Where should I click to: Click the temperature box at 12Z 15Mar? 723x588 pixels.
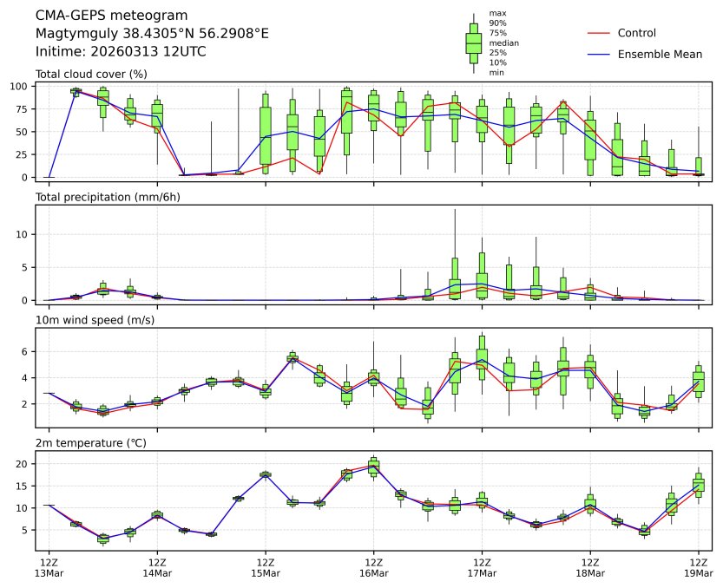click(x=266, y=474)
